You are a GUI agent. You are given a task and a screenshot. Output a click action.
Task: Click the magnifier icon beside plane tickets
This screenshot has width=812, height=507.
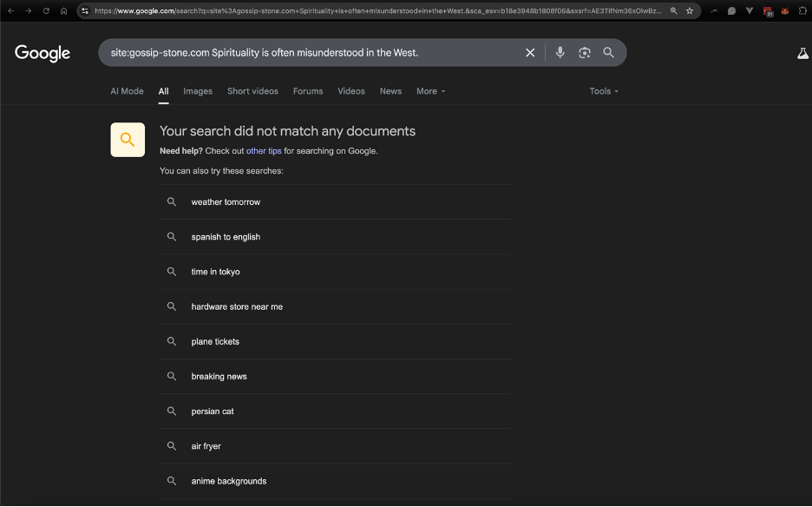tap(172, 341)
